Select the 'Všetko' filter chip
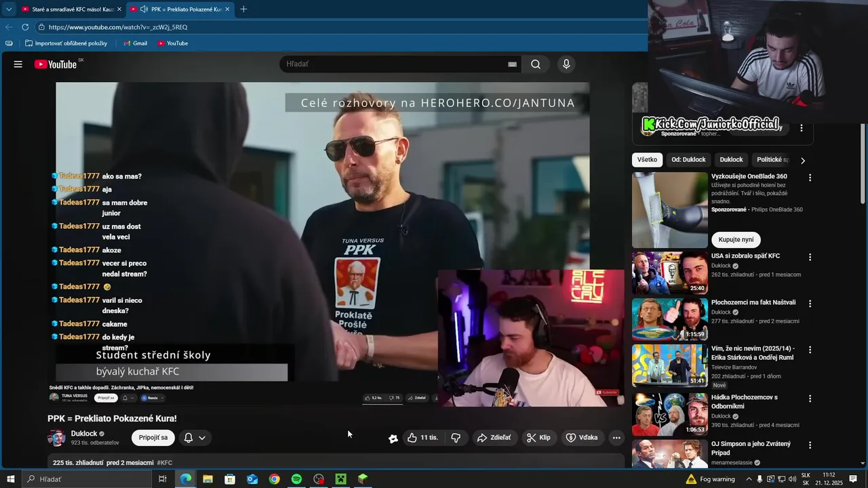Viewport: 868px width, 488px height. click(x=648, y=160)
